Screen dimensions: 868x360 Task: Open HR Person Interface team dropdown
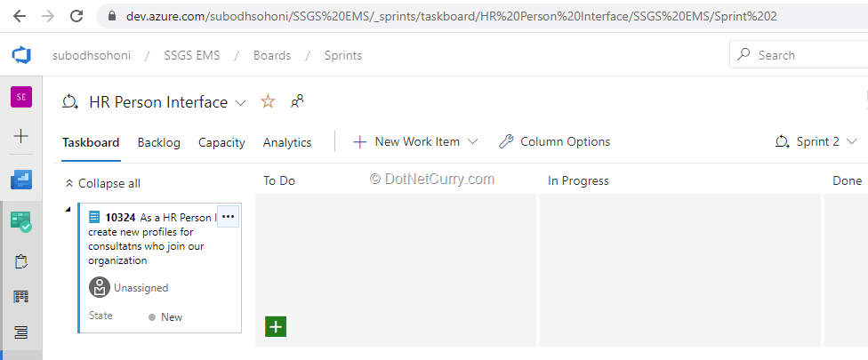click(240, 103)
